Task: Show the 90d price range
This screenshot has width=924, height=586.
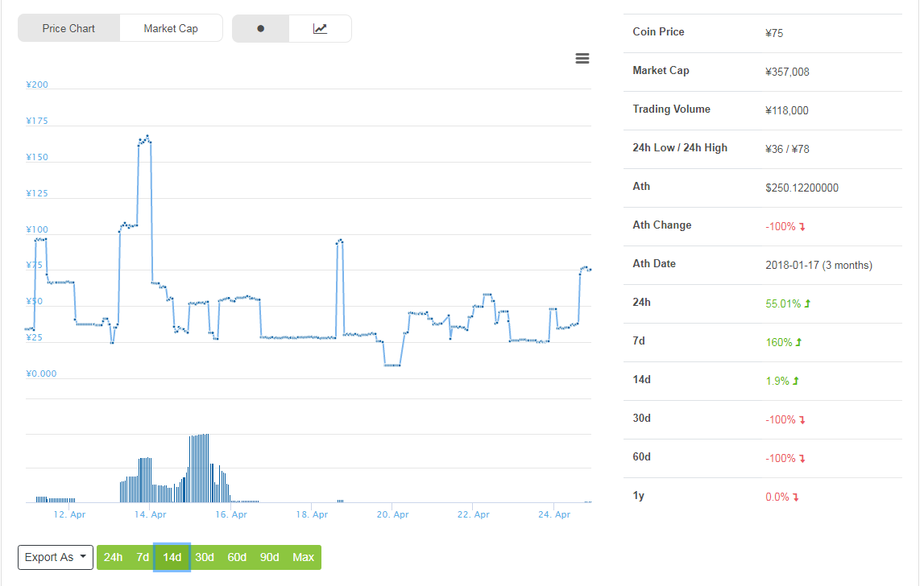Action: [270, 557]
